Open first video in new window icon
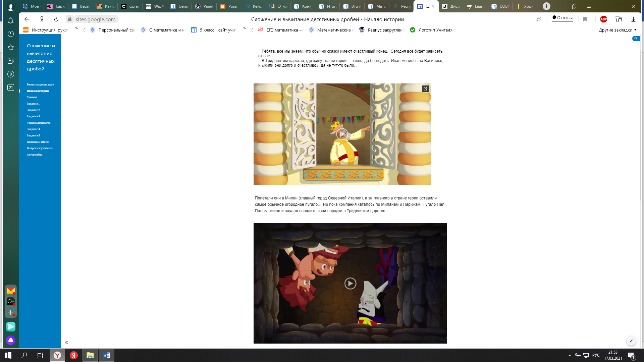 [x=425, y=89]
